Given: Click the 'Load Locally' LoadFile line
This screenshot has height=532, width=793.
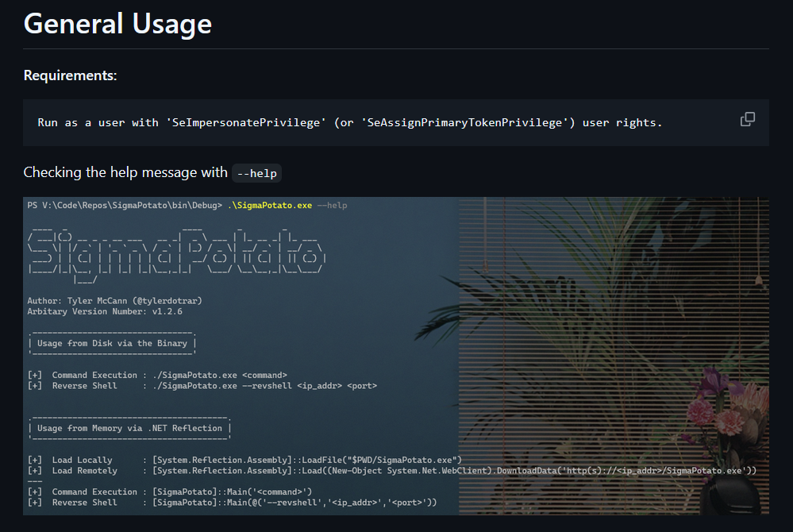Looking at the screenshot, I should [244, 461].
